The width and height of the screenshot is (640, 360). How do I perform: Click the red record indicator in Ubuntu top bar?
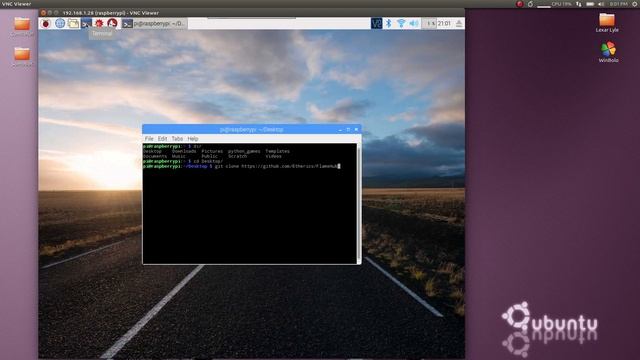pyautogui.click(x=520, y=4)
